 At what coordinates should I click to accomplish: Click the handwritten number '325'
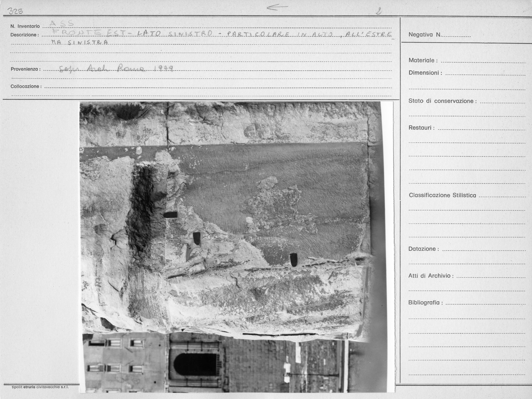15,12
